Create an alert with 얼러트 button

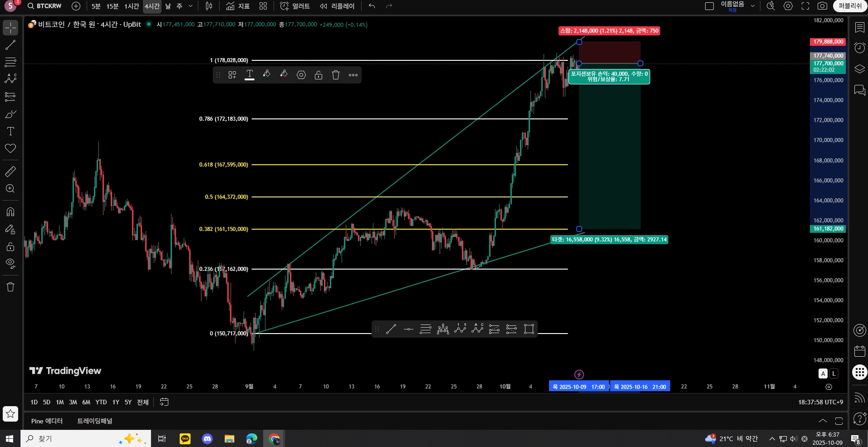[x=295, y=6]
